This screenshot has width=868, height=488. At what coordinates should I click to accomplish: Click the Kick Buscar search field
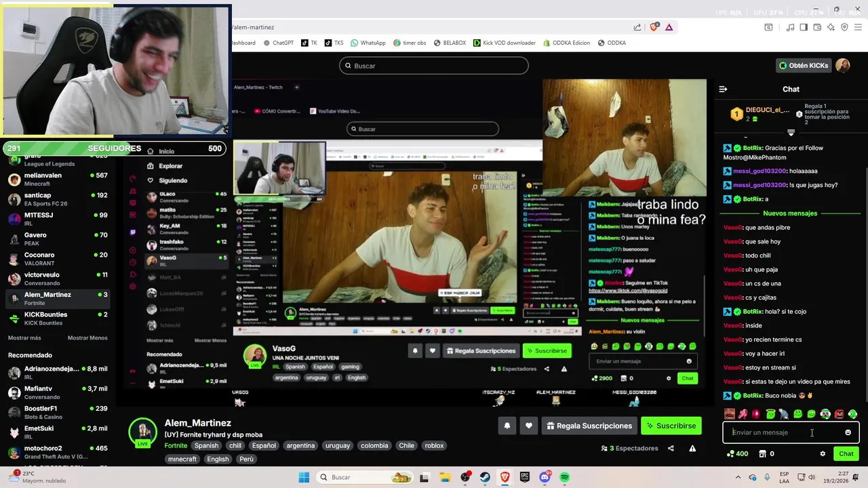[434, 66]
